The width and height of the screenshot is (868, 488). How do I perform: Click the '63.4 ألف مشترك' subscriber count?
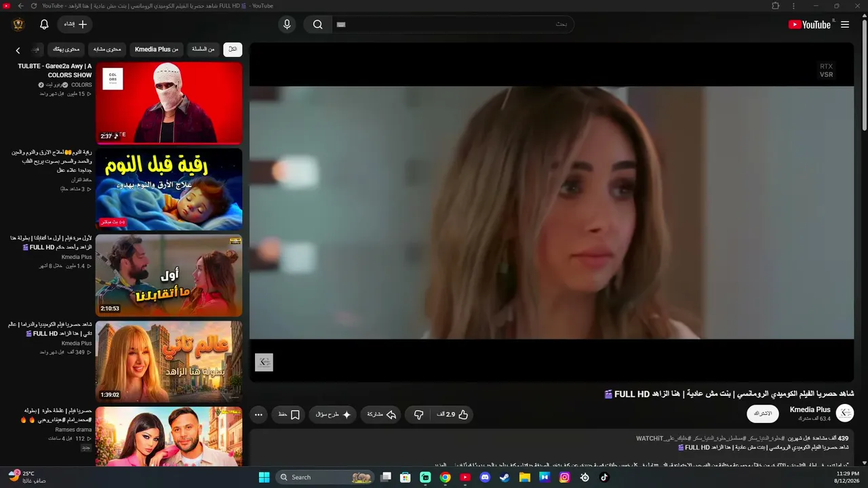814,419
